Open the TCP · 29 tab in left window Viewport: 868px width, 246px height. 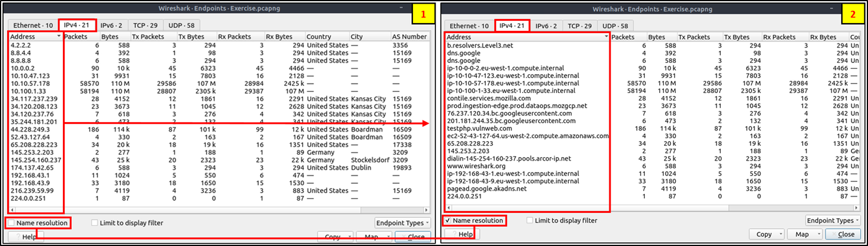146,25
